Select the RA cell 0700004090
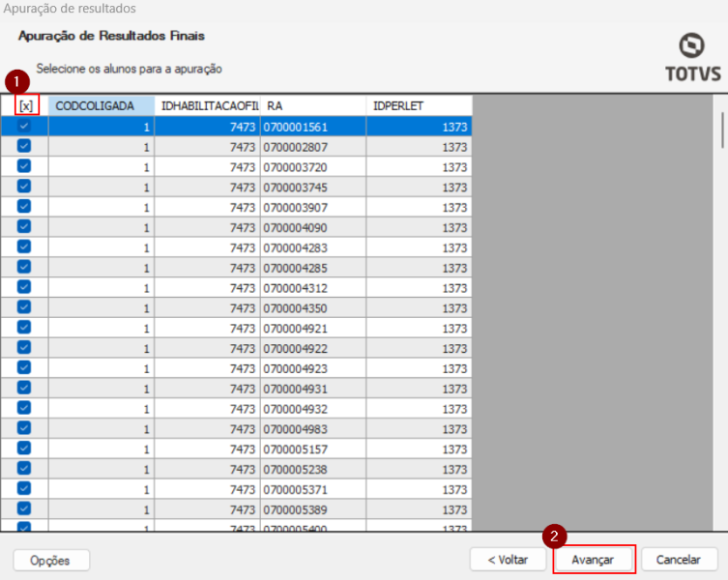 tap(313, 227)
